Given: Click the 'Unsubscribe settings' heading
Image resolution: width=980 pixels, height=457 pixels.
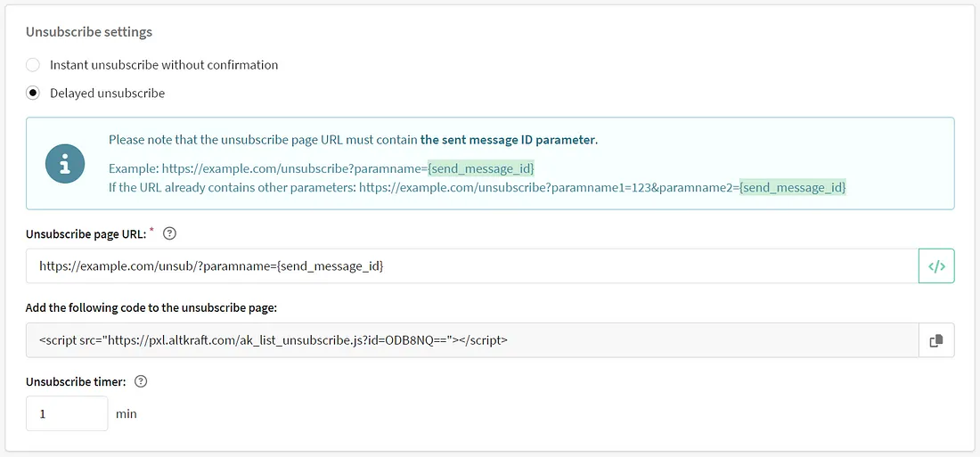Looking at the screenshot, I should 89,32.
